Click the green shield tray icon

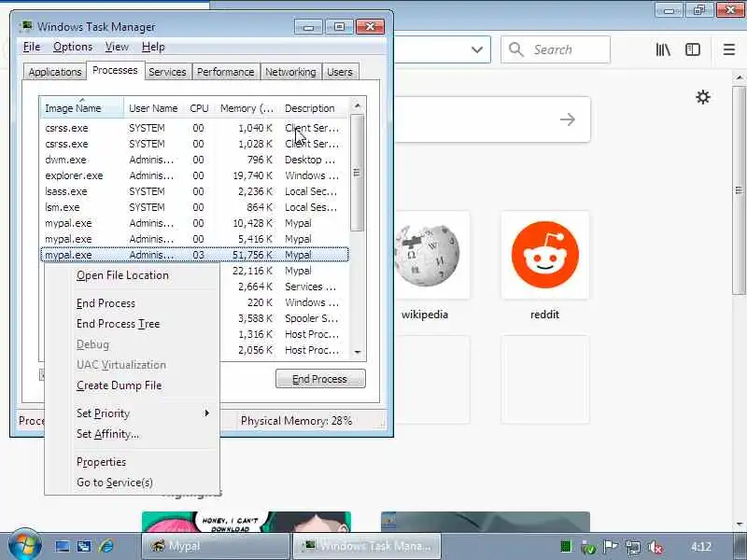[x=588, y=547]
